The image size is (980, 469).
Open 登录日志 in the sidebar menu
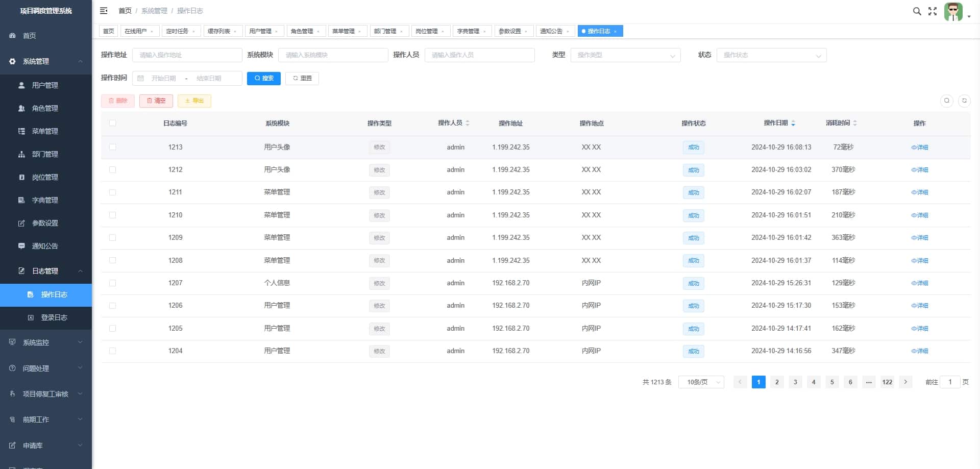(54, 317)
